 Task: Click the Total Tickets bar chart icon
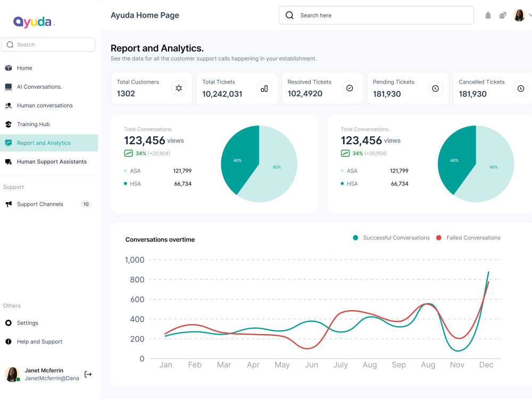[264, 88]
